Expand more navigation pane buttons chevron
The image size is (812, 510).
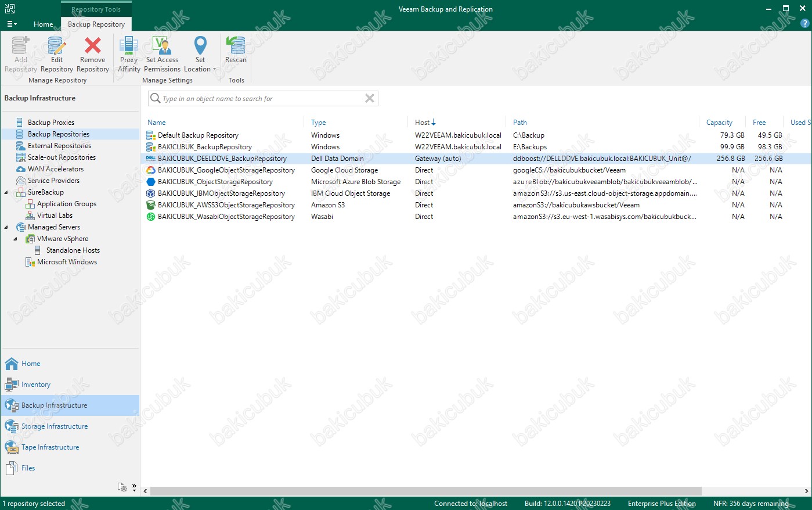tap(134, 487)
